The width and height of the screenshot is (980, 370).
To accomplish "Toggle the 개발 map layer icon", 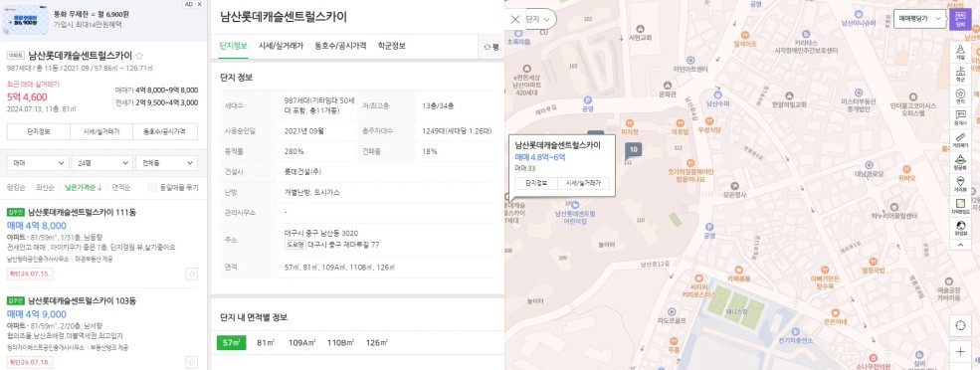I will (960, 52).
